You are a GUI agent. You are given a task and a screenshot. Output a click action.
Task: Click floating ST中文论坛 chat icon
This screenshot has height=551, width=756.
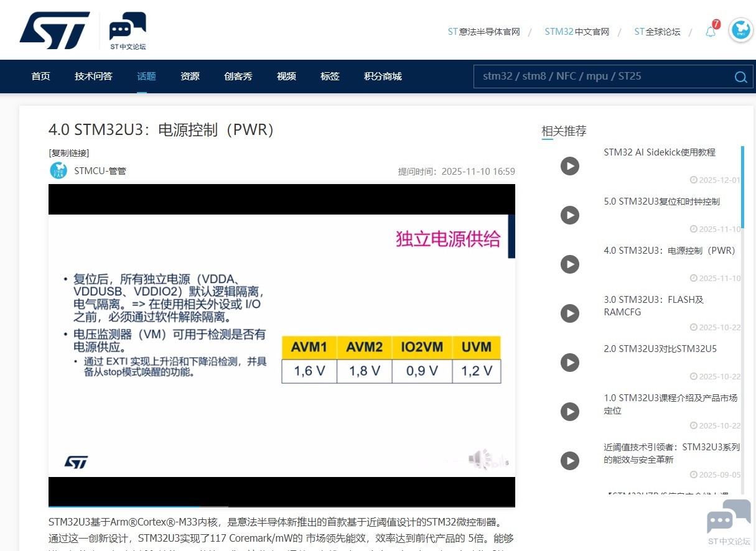(729, 522)
